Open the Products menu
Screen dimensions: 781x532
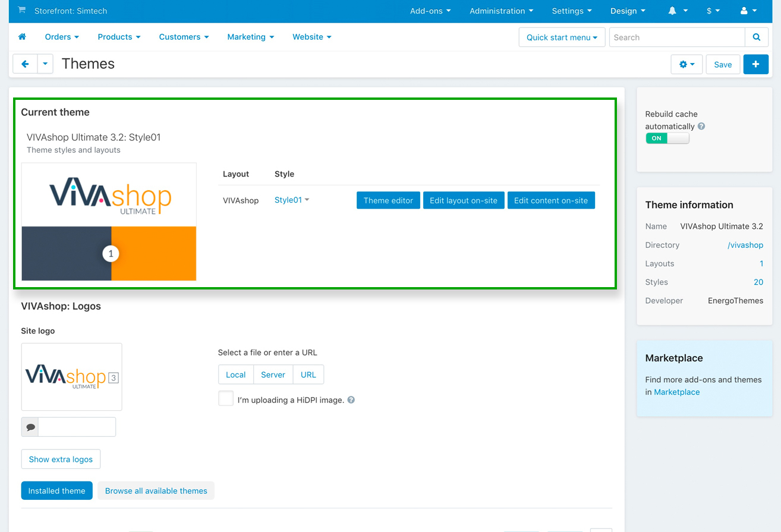point(119,37)
